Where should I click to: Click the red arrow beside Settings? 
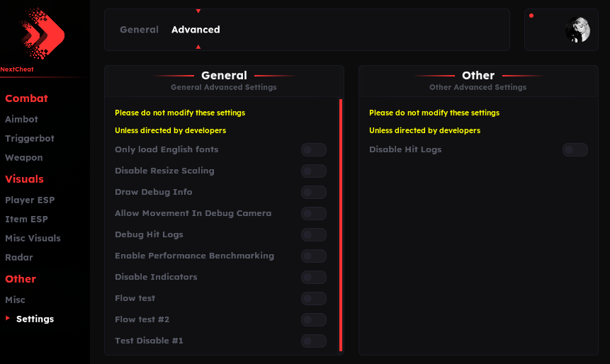coord(8,319)
